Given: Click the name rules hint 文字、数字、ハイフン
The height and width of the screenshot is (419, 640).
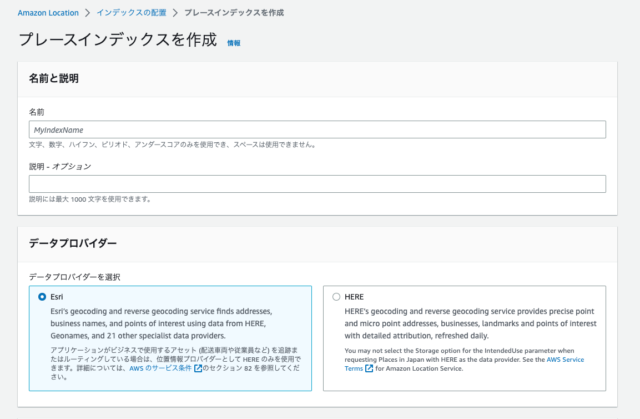Looking at the screenshot, I should [173, 145].
